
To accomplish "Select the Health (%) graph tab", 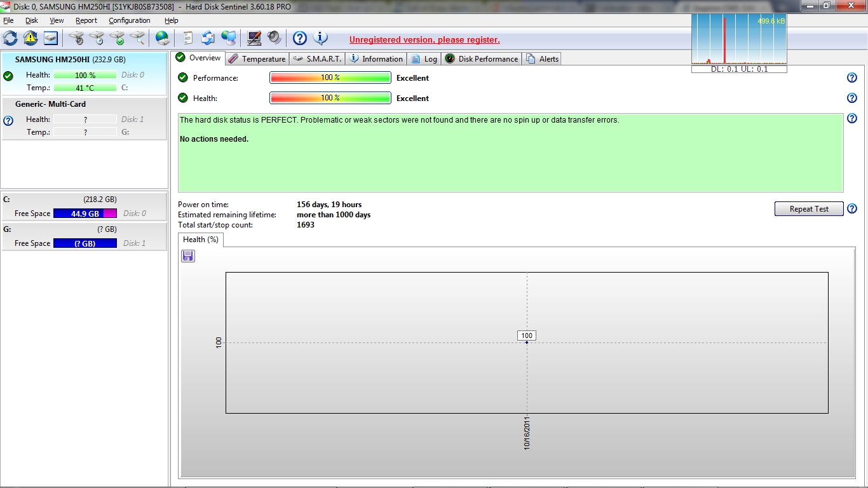I will click(x=201, y=240).
